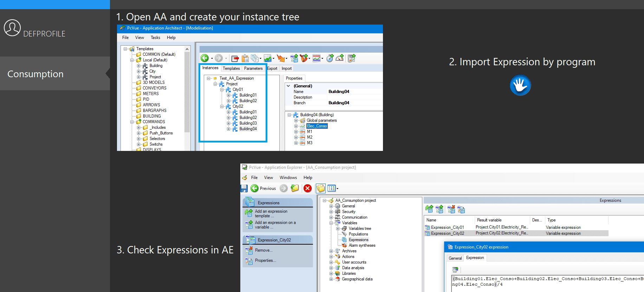Expand the Global parameters node

296,120
